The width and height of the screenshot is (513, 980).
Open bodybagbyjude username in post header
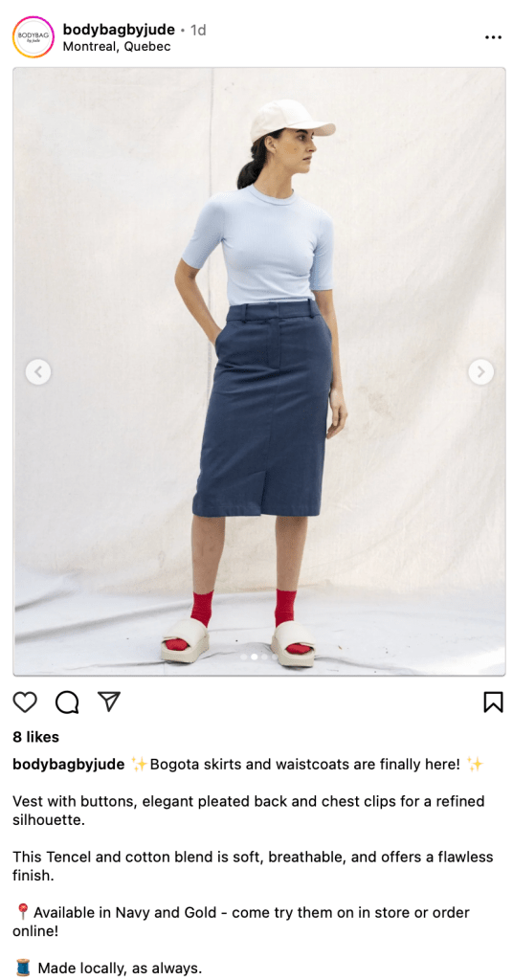pyautogui.click(x=119, y=30)
